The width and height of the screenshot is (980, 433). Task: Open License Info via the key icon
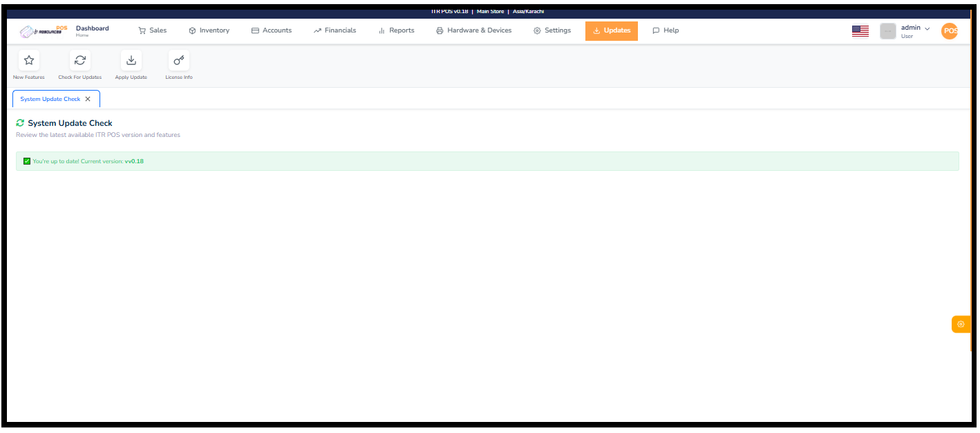pyautogui.click(x=179, y=60)
